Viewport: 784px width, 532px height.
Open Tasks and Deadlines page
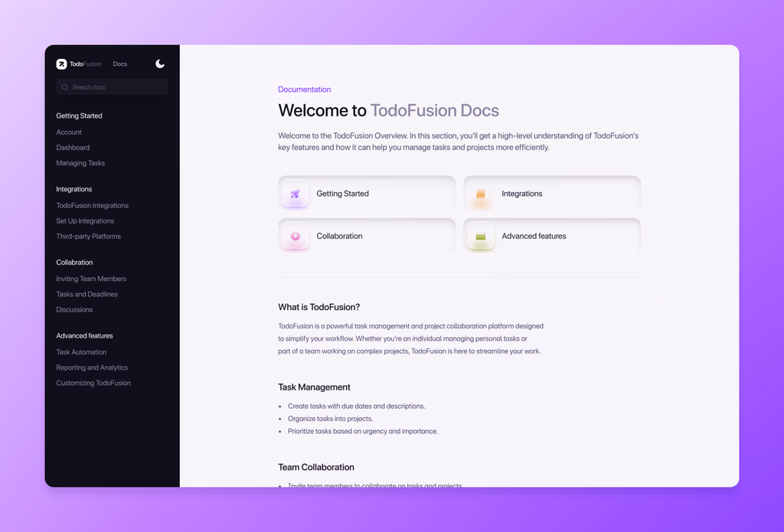(87, 295)
